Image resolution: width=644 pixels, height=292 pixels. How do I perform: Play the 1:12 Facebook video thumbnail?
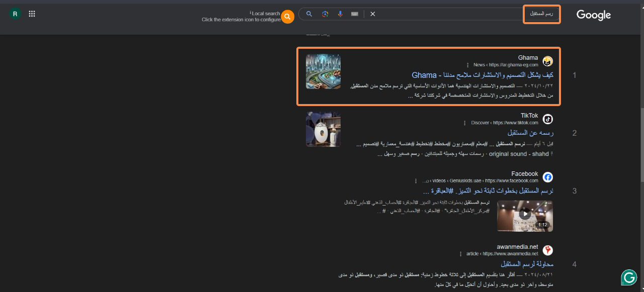coord(525,216)
